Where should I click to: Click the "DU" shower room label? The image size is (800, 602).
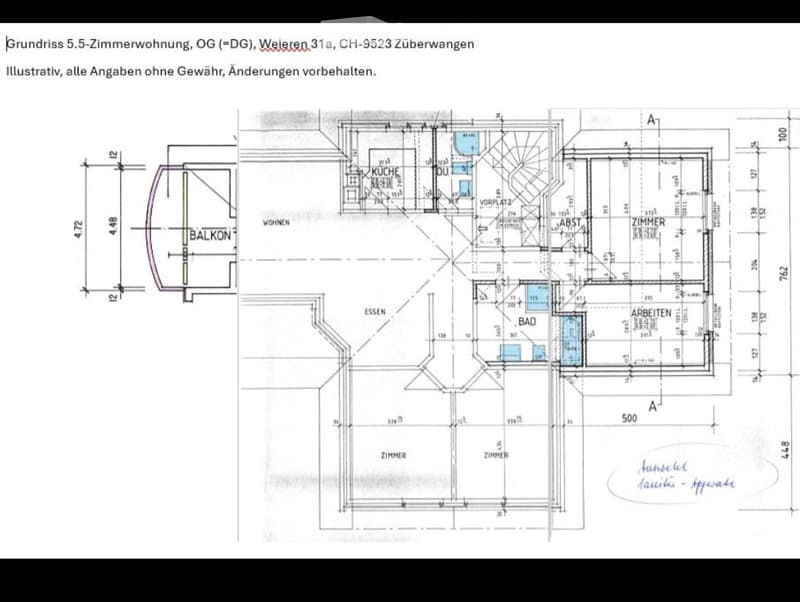[x=442, y=172]
